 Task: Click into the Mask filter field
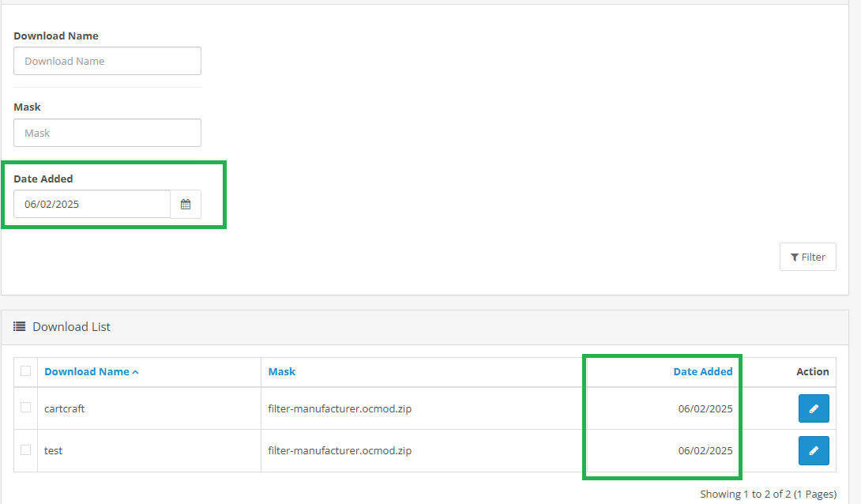[107, 133]
